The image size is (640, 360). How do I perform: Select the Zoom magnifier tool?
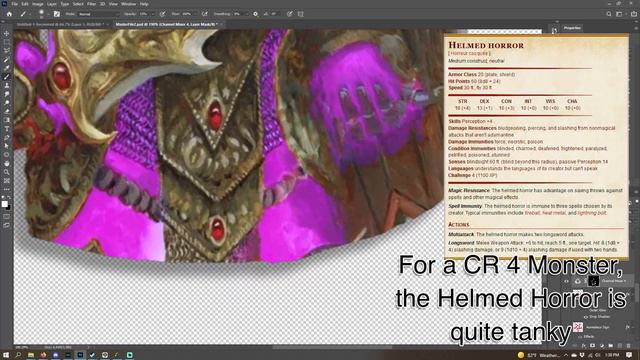[7, 172]
